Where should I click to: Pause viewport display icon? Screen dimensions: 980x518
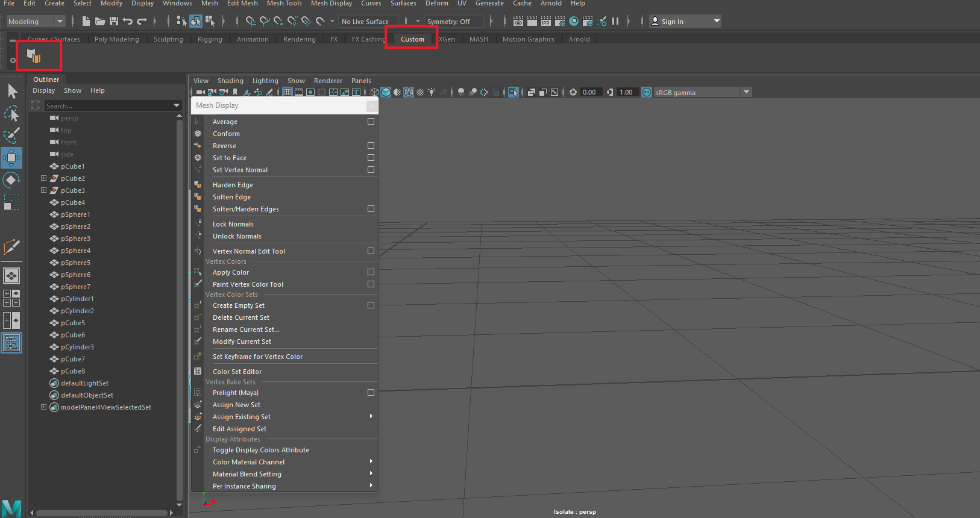coord(615,21)
